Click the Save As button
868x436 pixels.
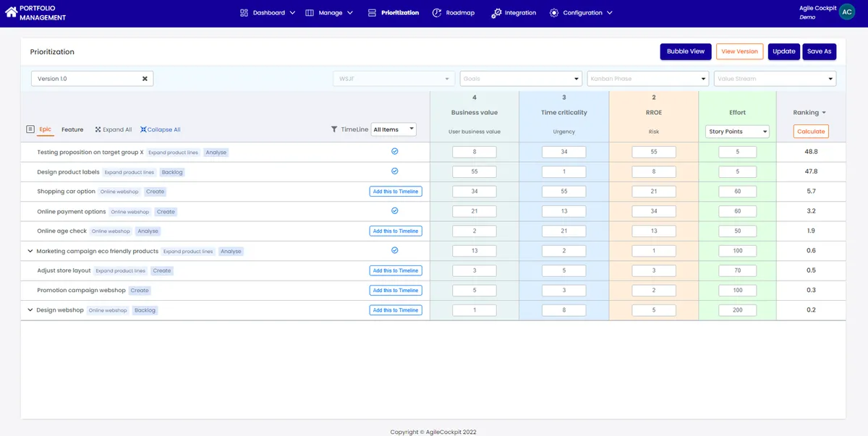point(819,51)
